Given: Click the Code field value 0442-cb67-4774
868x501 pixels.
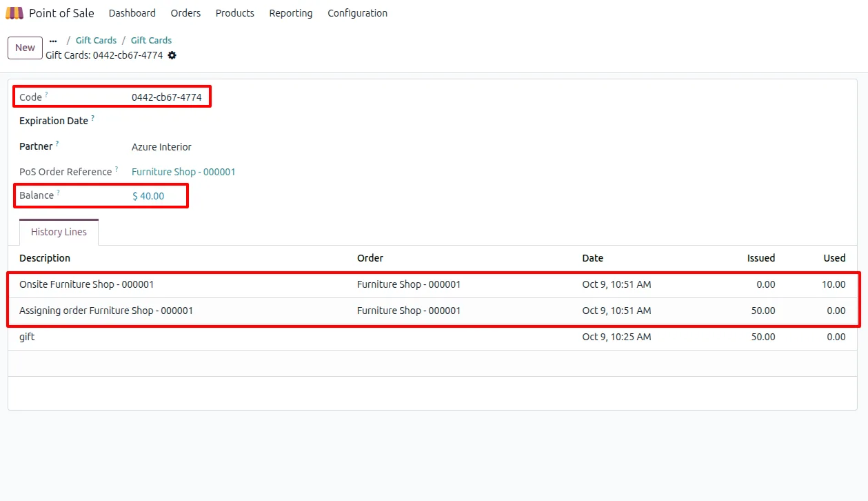Looking at the screenshot, I should pyautogui.click(x=167, y=97).
